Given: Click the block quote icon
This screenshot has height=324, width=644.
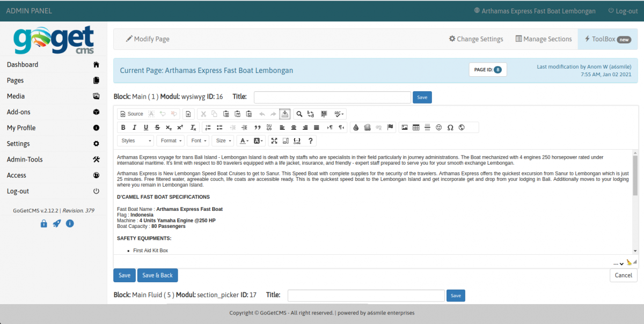Looking at the screenshot, I should pos(257,127).
